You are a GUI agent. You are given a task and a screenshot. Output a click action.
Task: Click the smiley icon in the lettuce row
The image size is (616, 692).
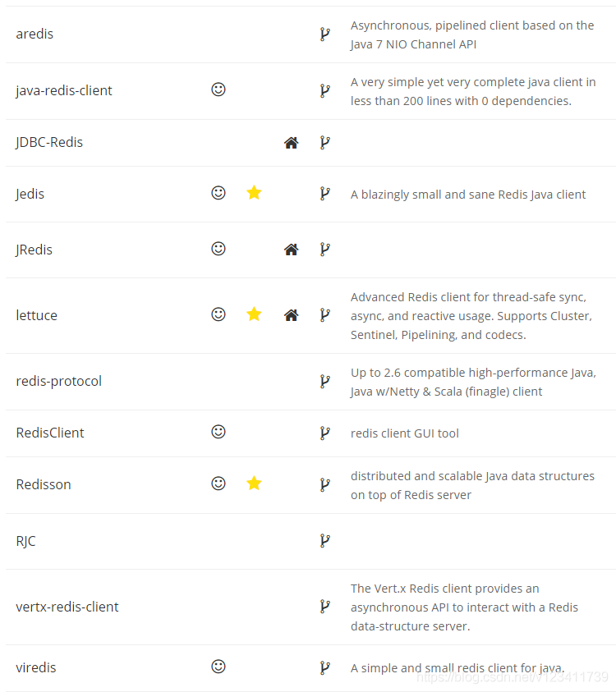(x=218, y=314)
